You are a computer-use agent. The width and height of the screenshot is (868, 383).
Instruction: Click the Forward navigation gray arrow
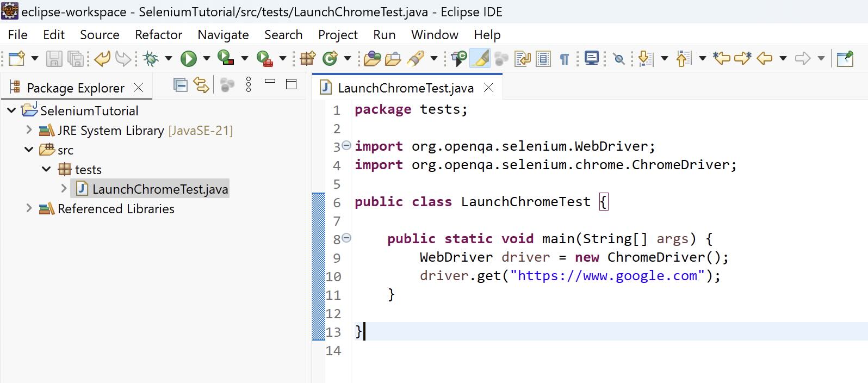[x=803, y=58]
